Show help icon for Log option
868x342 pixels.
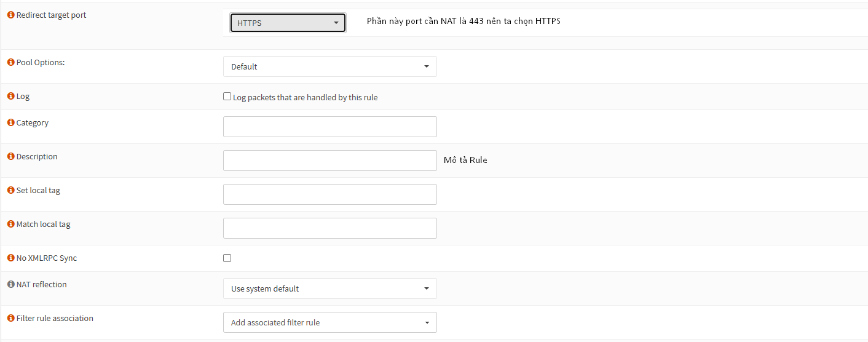10,97
